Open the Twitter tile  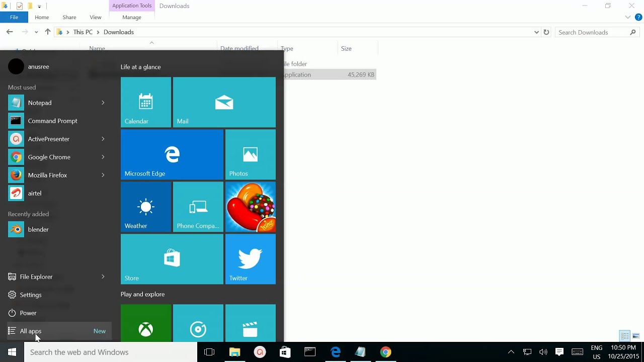(x=251, y=259)
